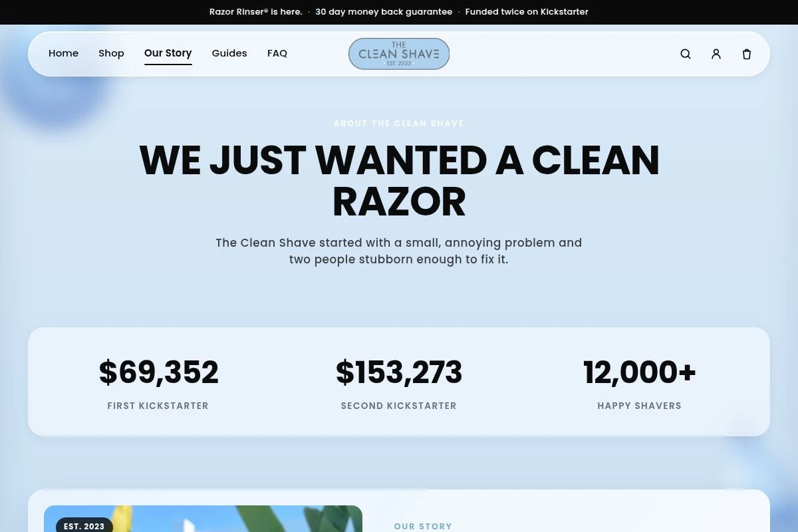Click the 'WE JUST WANTED A CLEAN RAZOR' heading
Screen dimensions: 798x532
(399, 181)
